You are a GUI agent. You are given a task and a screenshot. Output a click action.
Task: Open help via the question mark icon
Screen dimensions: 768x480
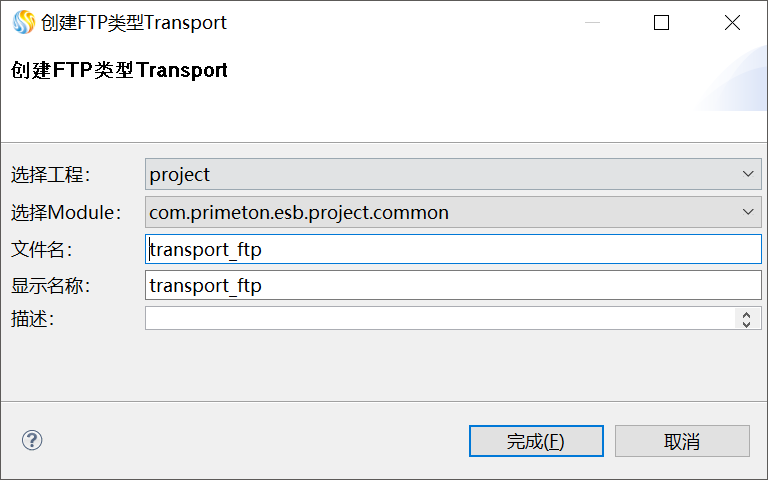click(32, 440)
